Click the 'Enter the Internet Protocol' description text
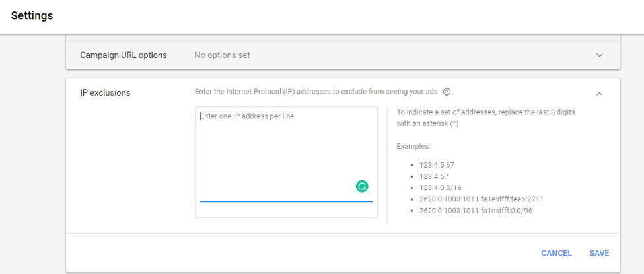The width and height of the screenshot is (644, 274). [316, 92]
